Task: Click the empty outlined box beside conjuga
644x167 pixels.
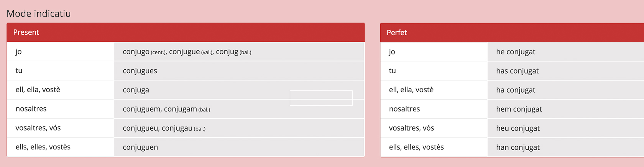Action: tap(321, 98)
